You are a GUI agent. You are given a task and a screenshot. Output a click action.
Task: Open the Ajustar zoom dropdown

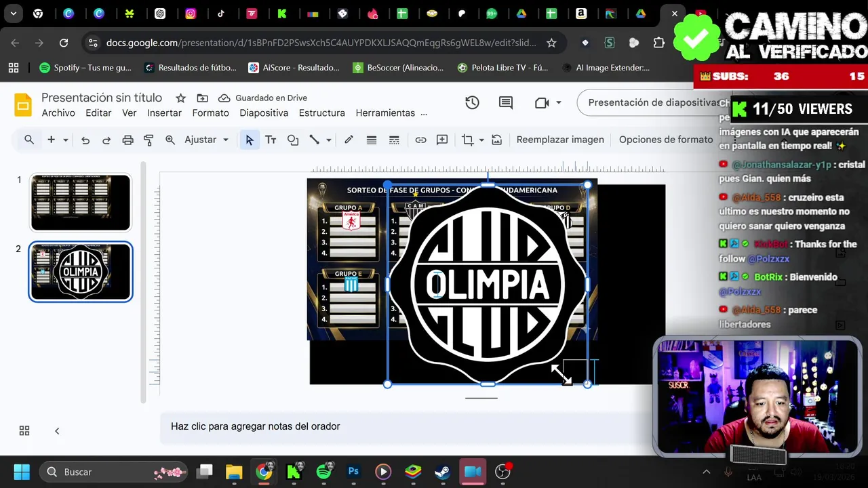click(x=207, y=140)
